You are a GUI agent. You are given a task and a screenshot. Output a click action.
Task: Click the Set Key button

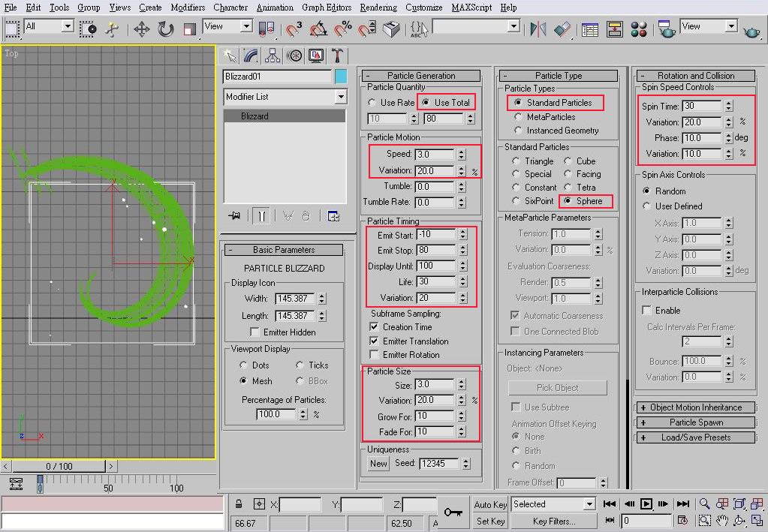[x=489, y=521]
